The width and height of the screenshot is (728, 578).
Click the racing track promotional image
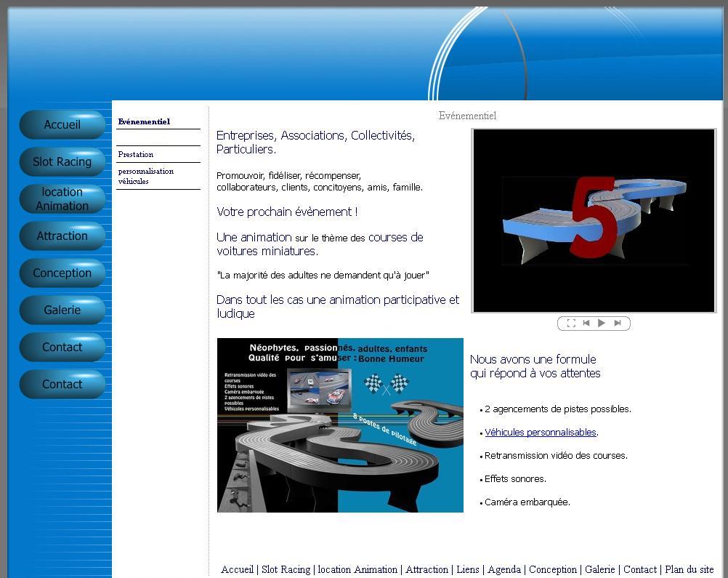pyautogui.click(x=340, y=425)
